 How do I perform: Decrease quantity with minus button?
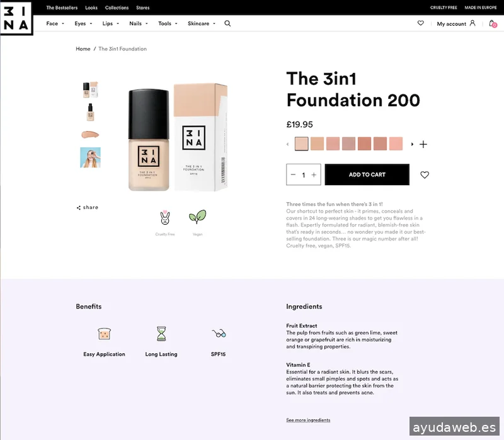pos(293,175)
